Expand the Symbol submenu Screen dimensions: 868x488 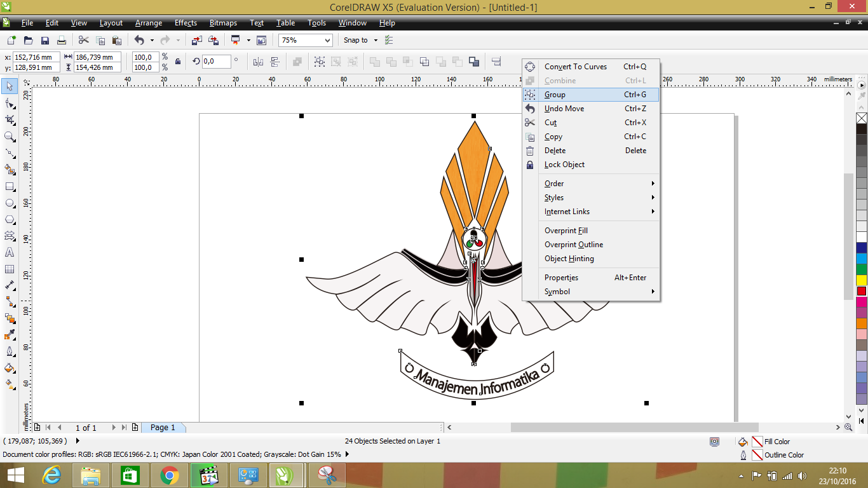[591, 292]
